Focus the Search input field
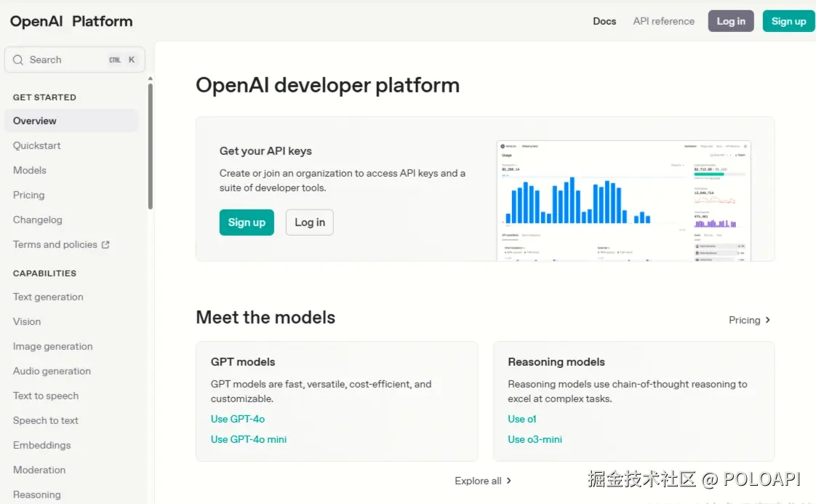 65,60
